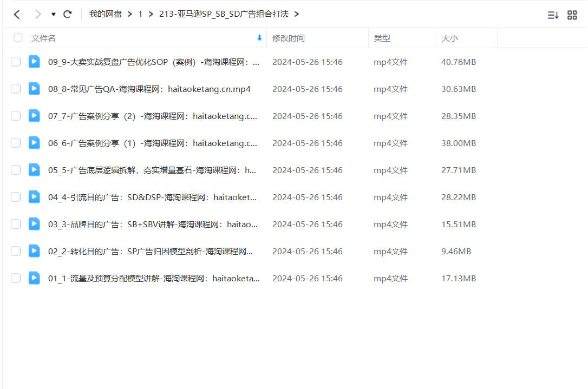Click video icon of 09_9-大卖实战复盘 file

tap(34, 62)
